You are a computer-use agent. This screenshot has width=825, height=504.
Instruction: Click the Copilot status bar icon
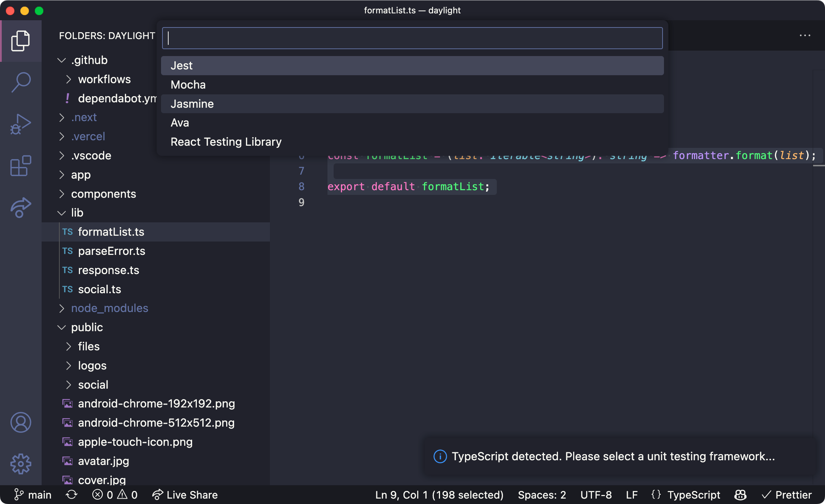tap(740, 495)
